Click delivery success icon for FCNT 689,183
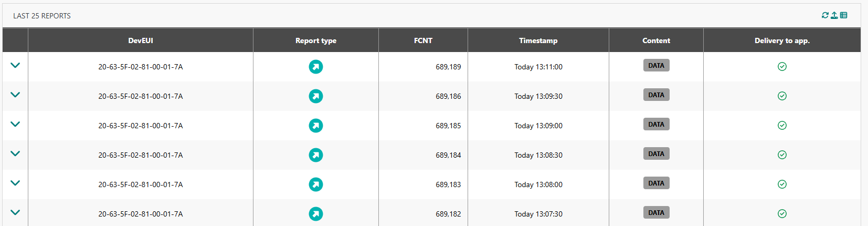 (x=782, y=184)
